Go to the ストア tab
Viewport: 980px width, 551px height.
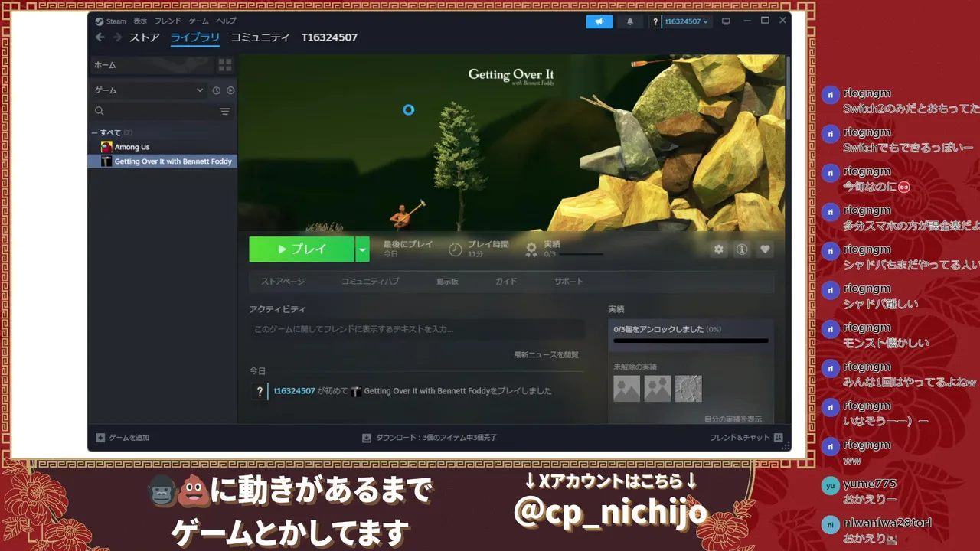click(144, 37)
